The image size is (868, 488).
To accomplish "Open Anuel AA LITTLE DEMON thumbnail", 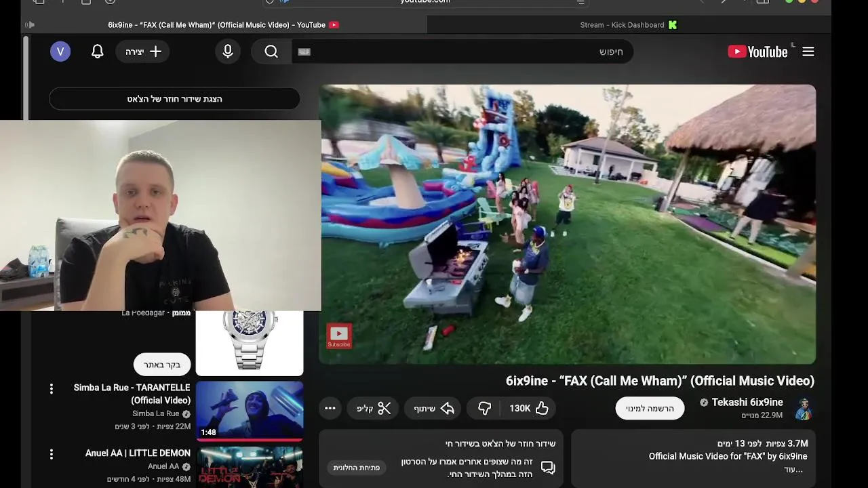I will tap(250, 467).
